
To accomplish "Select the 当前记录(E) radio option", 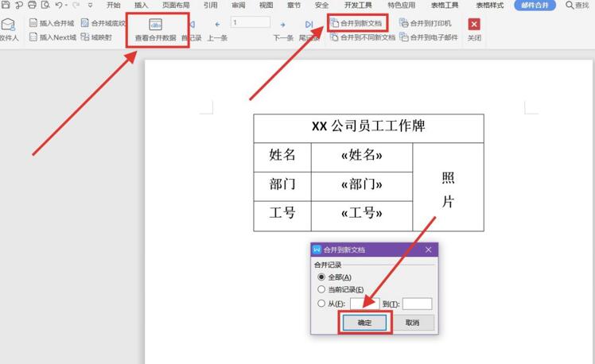I will coord(321,289).
